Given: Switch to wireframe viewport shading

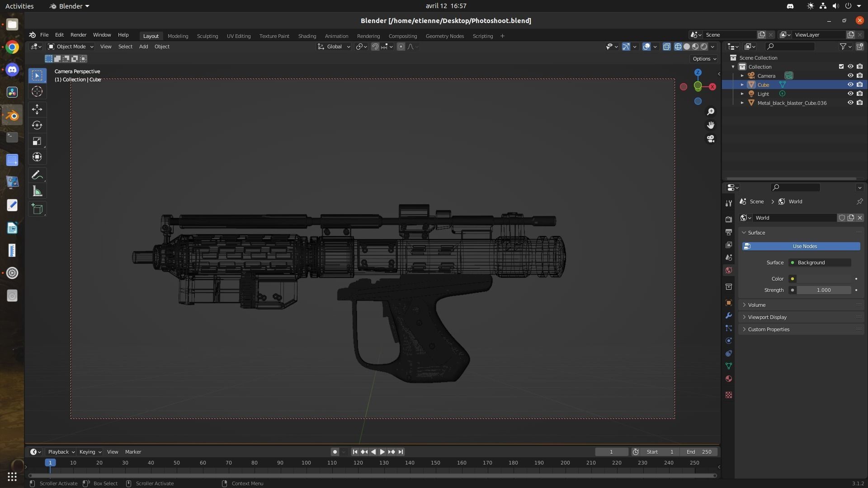Looking at the screenshot, I should [x=678, y=46].
